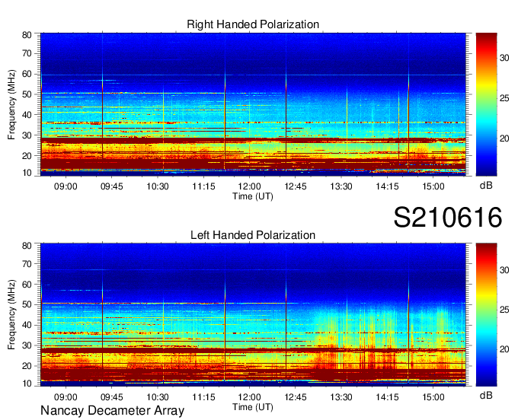Screen dimensions: 518x420
Task: Select the 40 MHz tick on left-handed plot
Action: point(27,325)
